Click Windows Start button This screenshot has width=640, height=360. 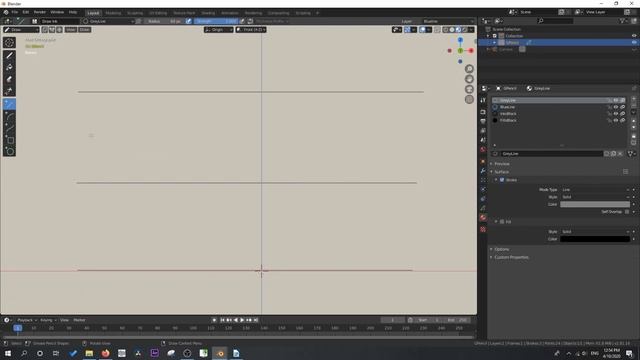[8, 353]
